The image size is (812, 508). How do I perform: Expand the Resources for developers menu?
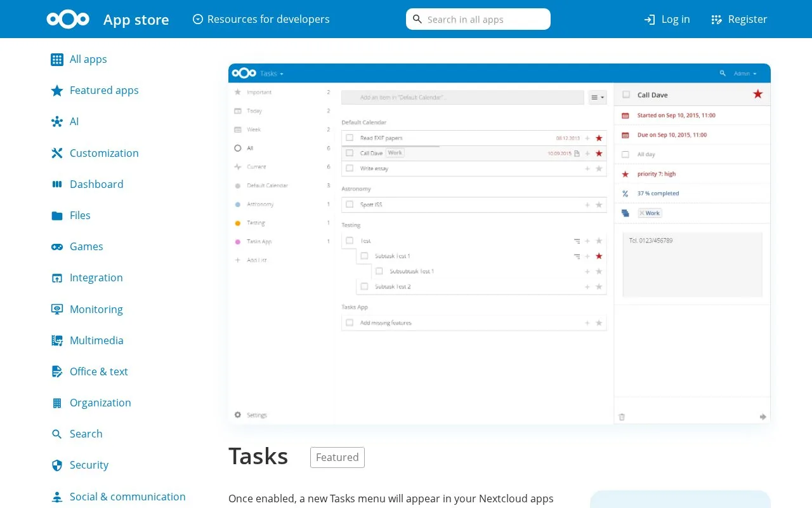click(261, 19)
